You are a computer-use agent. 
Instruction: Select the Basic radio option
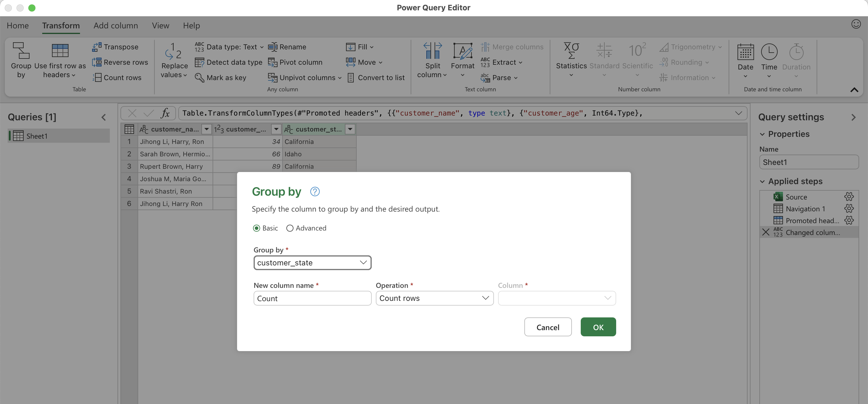(257, 228)
